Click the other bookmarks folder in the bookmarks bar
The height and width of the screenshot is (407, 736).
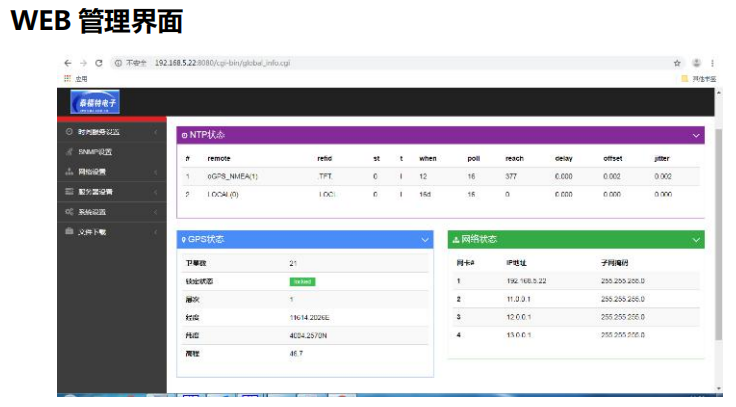coord(698,77)
